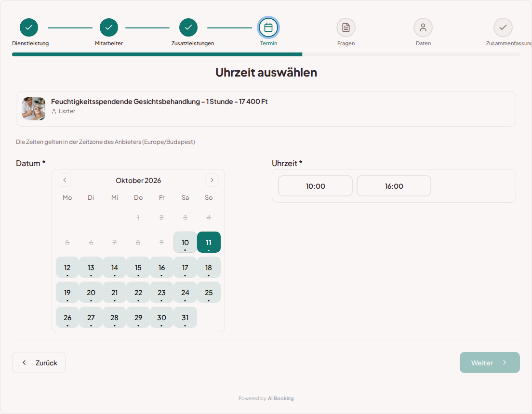Choose October 15 in the calendar
The height and width of the screenshot is (414, 532).
138,267
